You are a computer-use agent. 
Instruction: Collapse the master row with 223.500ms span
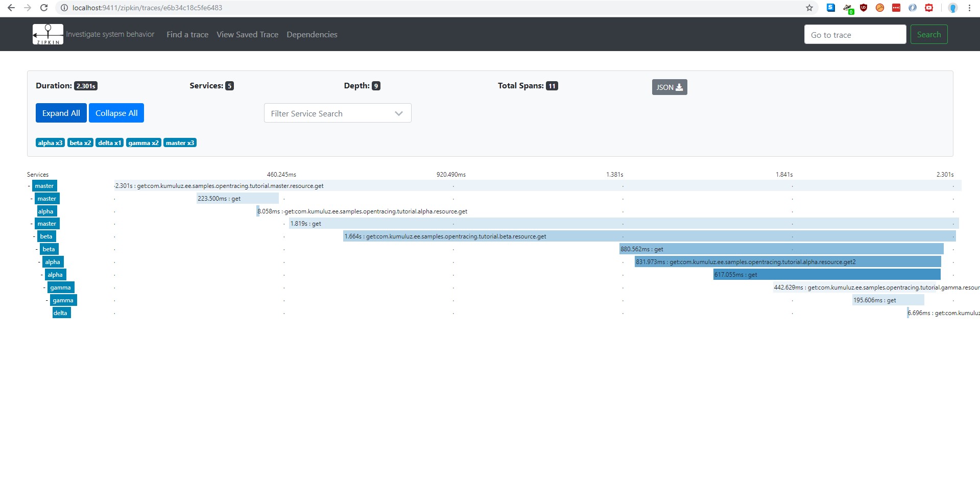click(32, 199)
